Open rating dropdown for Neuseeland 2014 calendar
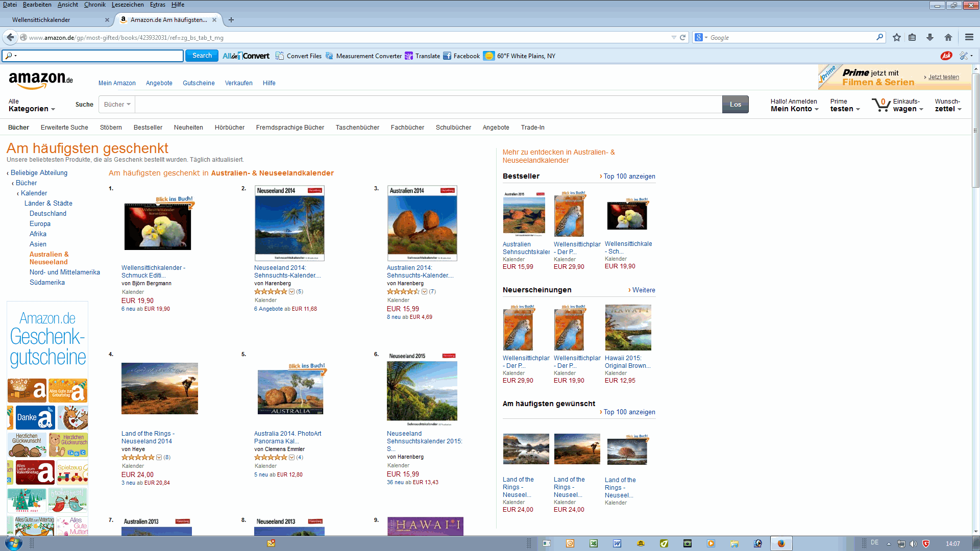 (x=291, y=292)
